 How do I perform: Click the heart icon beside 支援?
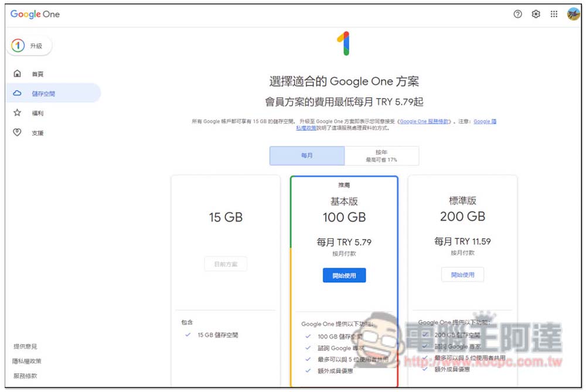coord(17,132)
